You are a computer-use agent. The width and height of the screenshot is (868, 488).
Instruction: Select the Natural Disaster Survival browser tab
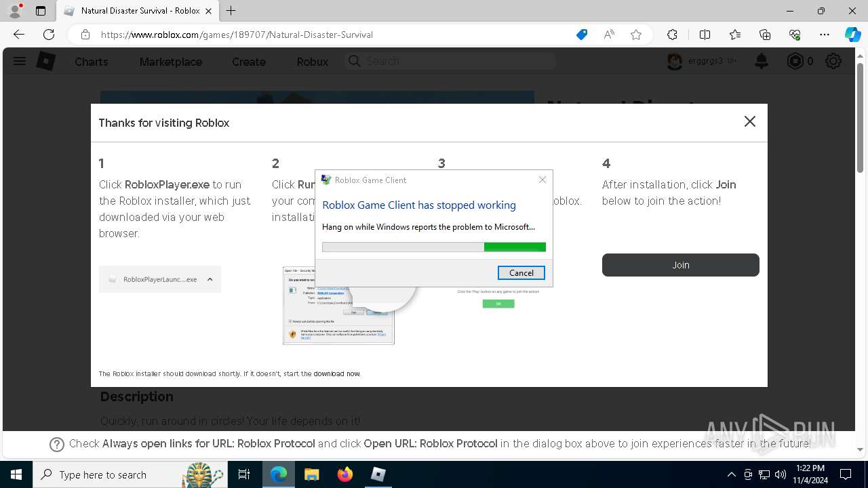[139, 11]
